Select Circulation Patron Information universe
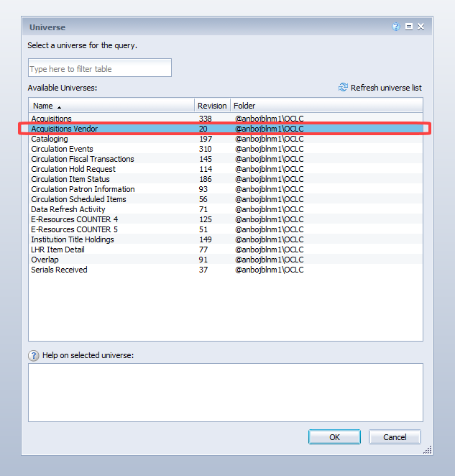The height and width of the screenshot is (476, 455). pos(226,189)
